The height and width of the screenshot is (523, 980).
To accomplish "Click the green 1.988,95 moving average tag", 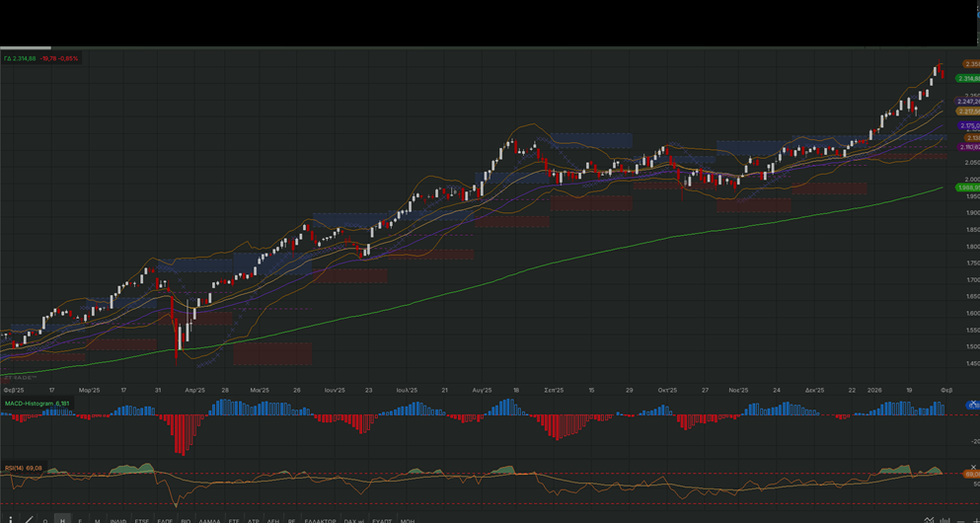I will pos(967,187).
